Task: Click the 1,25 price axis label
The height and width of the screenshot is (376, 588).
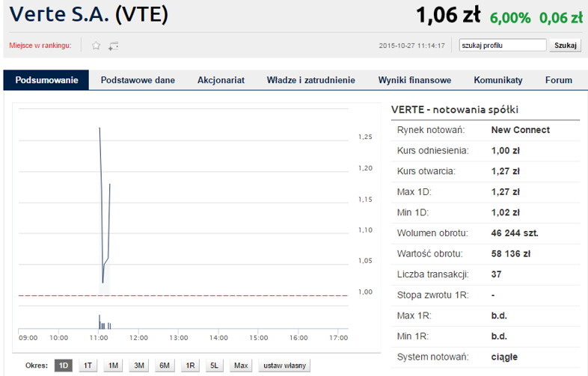Action: click(x=365, y=137)
